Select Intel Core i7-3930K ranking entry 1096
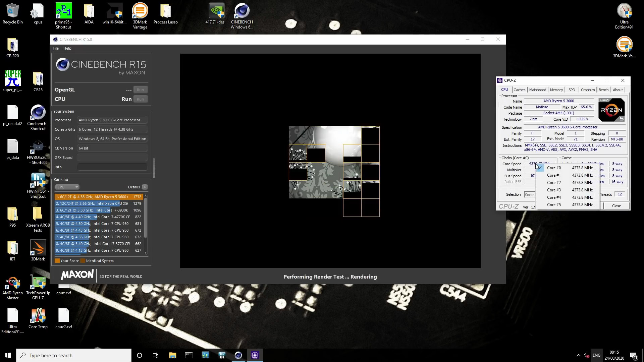This screenshot has height=362, width=644. [99, 210]
